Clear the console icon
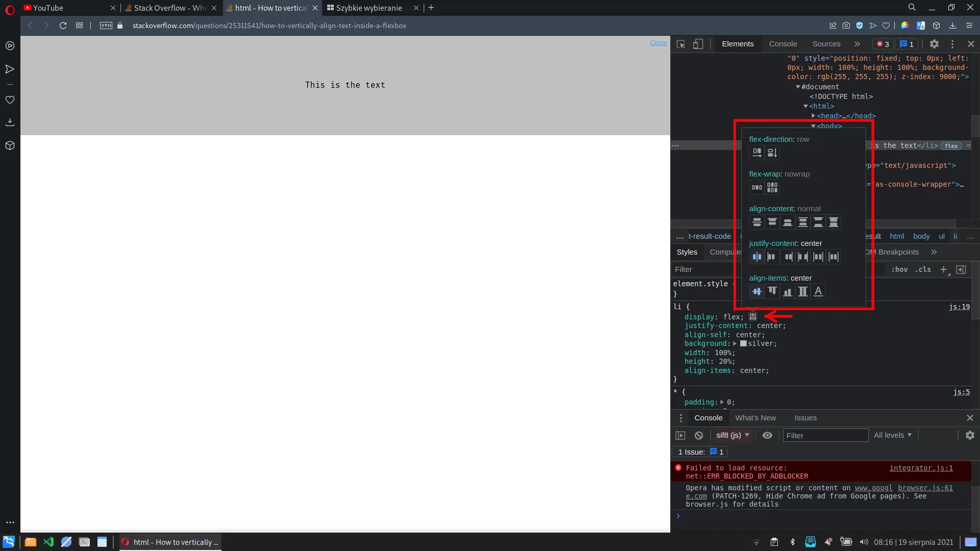 pyautogui.click(x=699, y=435)
